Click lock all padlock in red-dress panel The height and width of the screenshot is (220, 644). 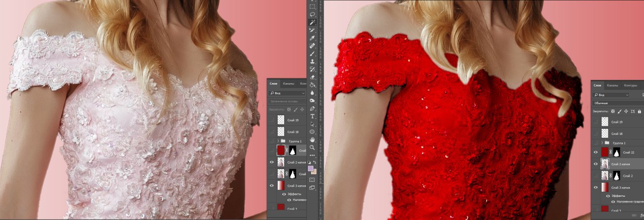638,111
